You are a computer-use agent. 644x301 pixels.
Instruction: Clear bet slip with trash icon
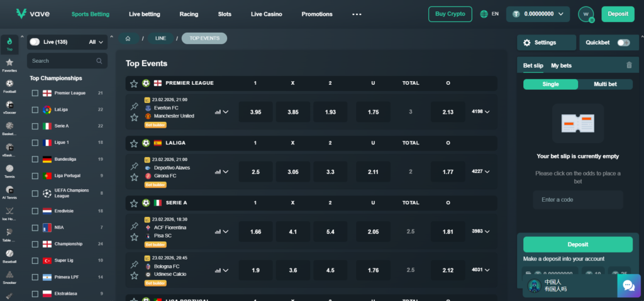pyautogui.click(x=629, y=65)
